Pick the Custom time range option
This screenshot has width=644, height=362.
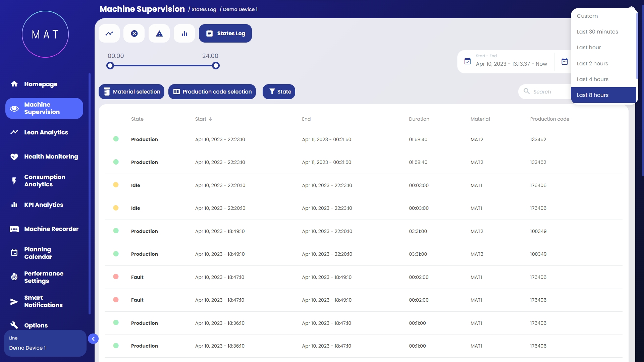click(x=587, y=16)
